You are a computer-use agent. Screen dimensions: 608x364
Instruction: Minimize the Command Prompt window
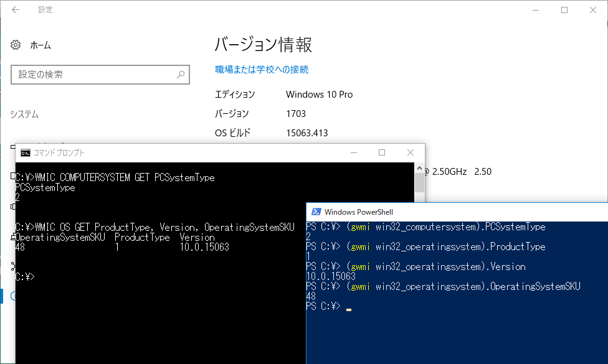[x=353, y=152]
